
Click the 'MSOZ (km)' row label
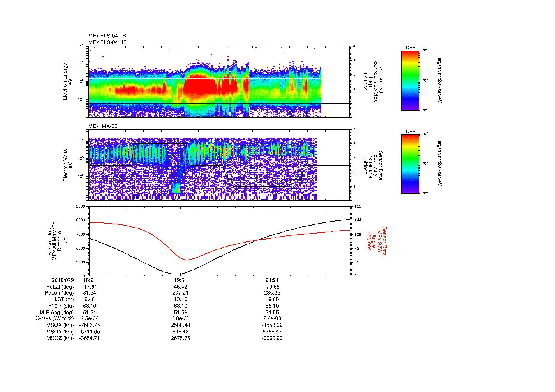[x=60, y=338]
